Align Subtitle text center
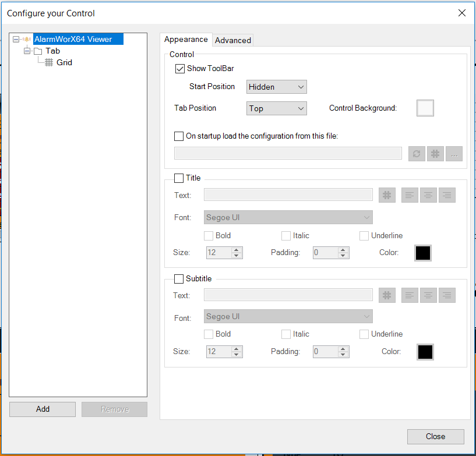 coord(428,295)
